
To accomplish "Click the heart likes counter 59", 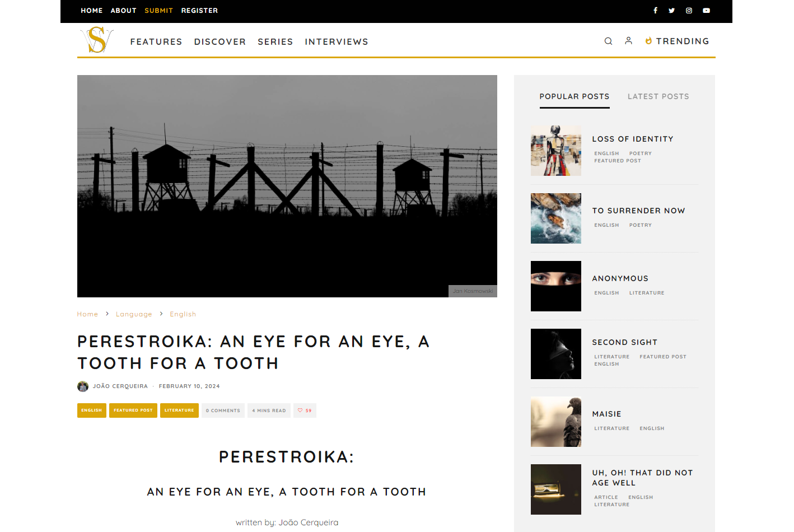I will pos(305,410).
